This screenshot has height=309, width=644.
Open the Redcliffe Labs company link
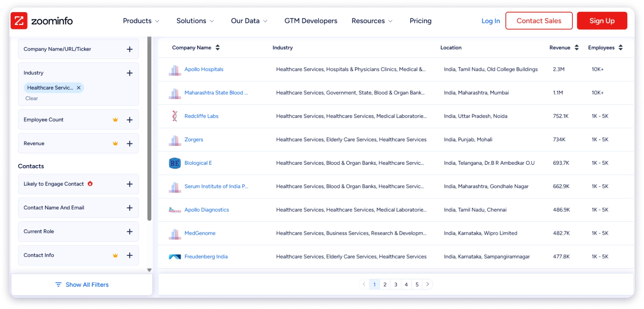201,116
